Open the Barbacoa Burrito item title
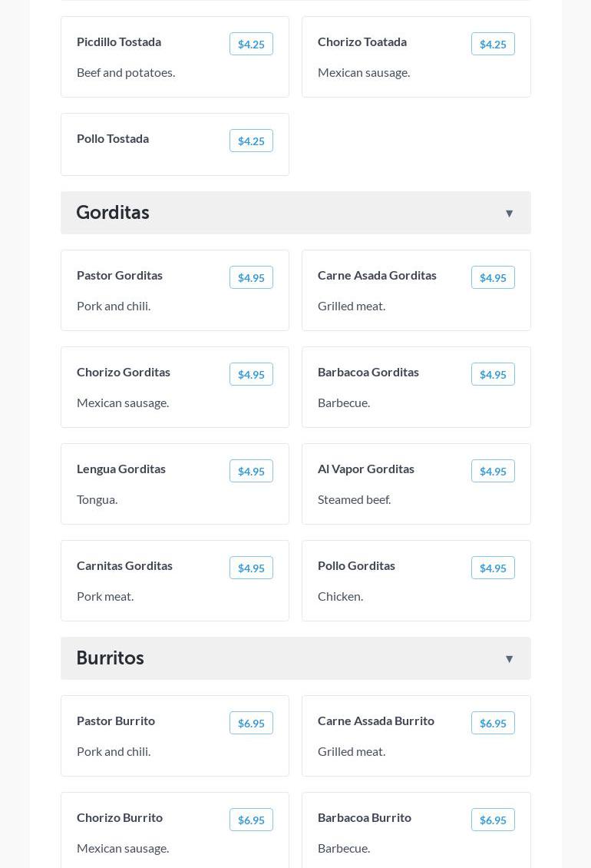591x868 pixels. pos(365,817)
